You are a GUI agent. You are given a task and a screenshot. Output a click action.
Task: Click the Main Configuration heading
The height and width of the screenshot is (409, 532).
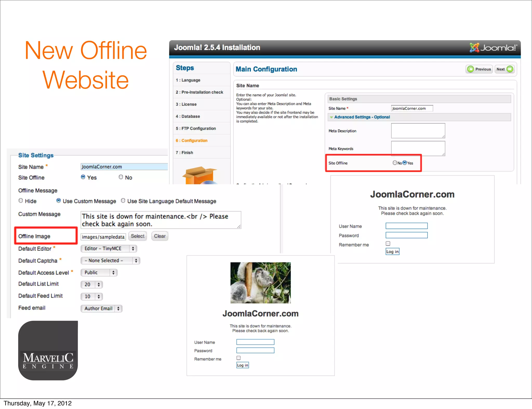point(266,69)
